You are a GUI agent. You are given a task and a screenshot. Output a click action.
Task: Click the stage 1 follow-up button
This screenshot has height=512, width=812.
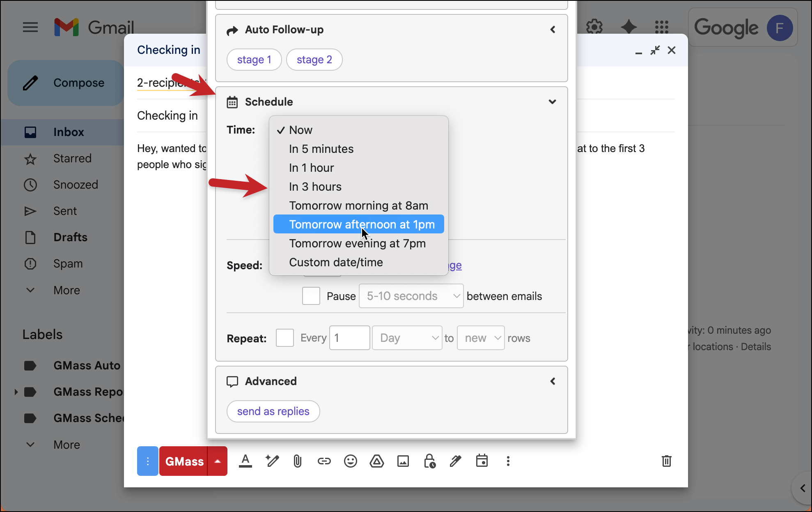pyautogui.click(x=254, y=60)
